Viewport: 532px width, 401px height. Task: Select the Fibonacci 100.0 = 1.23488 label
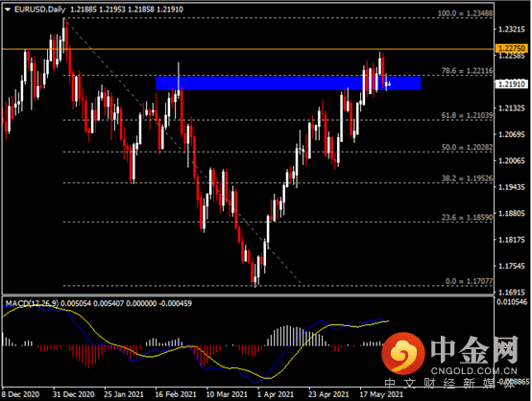465,13
